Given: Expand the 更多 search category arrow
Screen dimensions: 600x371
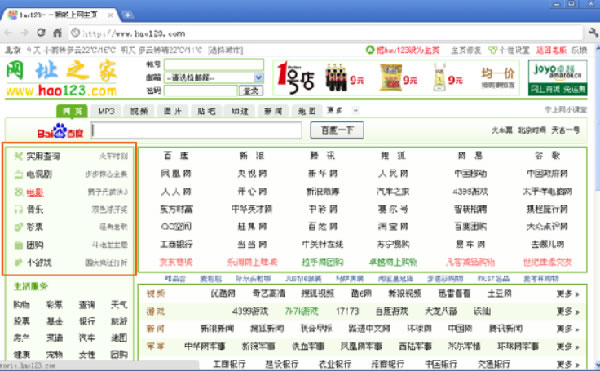Looking at the screenshot, I should [355, 111].
